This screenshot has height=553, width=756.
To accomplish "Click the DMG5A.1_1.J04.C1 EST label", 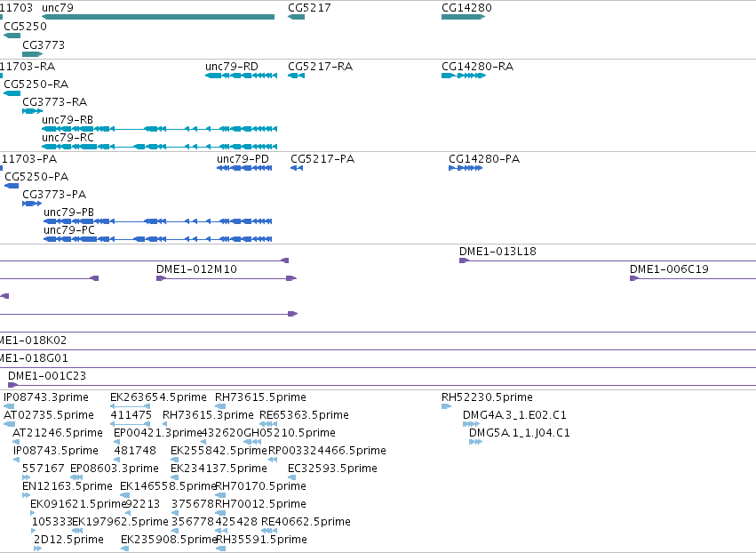I will click(x=520, y=433).
